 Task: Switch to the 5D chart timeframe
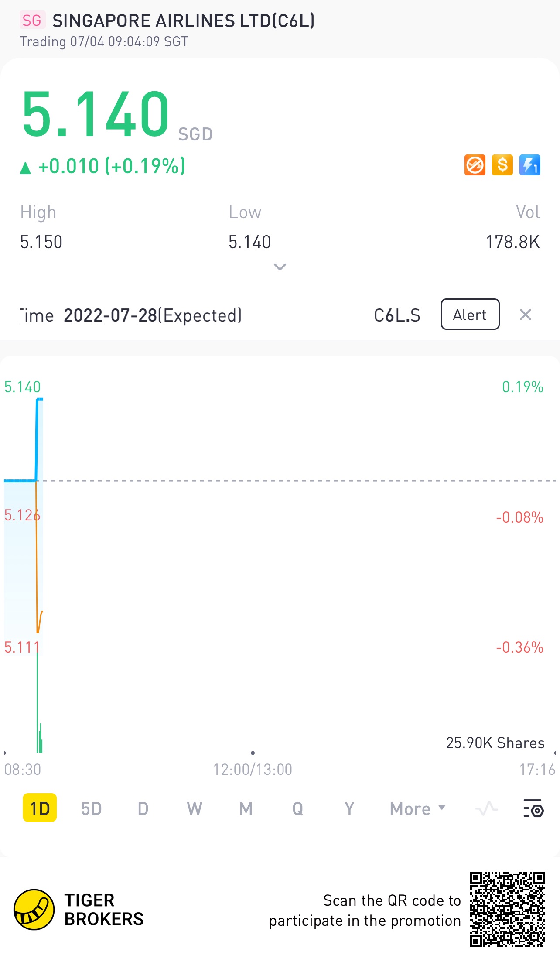[91, 808]
